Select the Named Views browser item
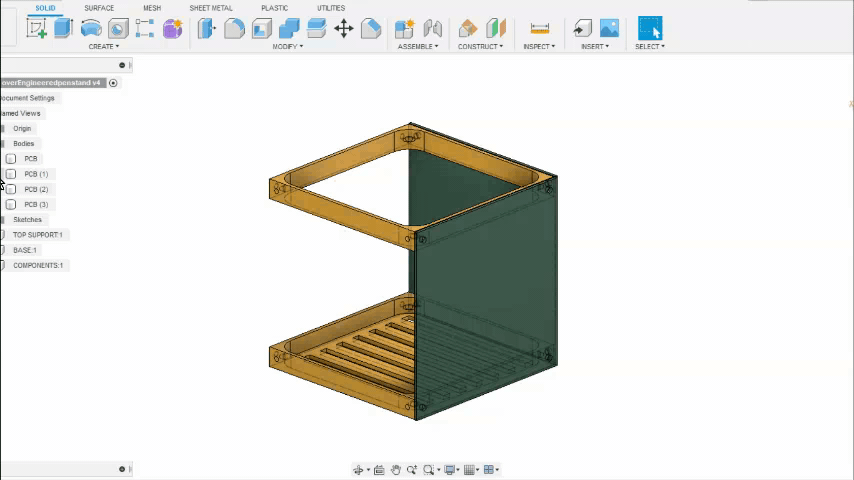The height and width of the screenshot is (480, 854). tap(21, 113)
